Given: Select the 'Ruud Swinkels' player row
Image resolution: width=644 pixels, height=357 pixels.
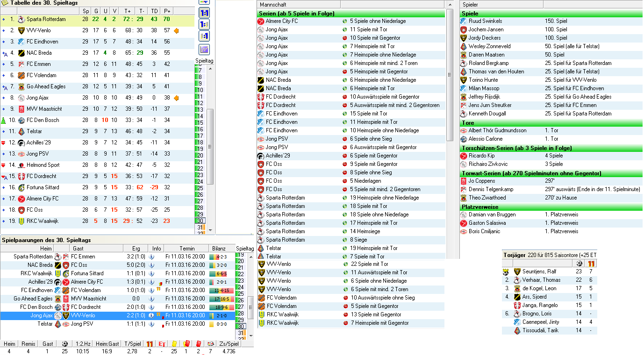Looking at the screenshot, I should coord(551,21).
